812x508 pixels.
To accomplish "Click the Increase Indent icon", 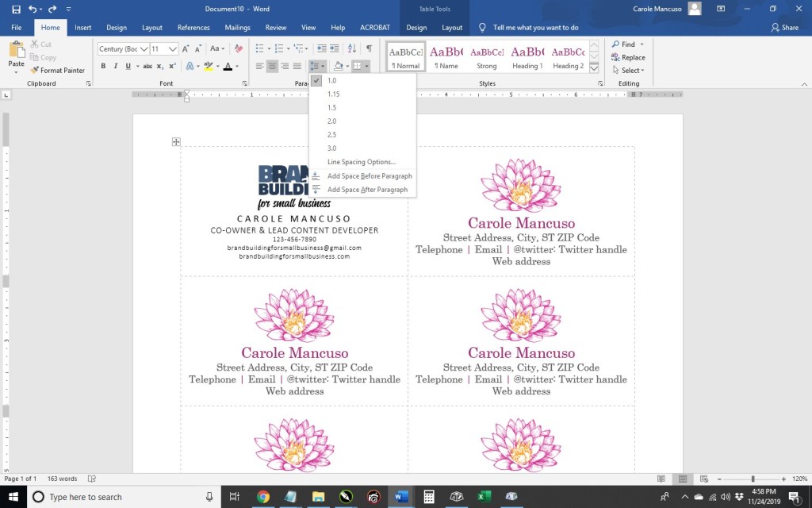I will 335,48.
